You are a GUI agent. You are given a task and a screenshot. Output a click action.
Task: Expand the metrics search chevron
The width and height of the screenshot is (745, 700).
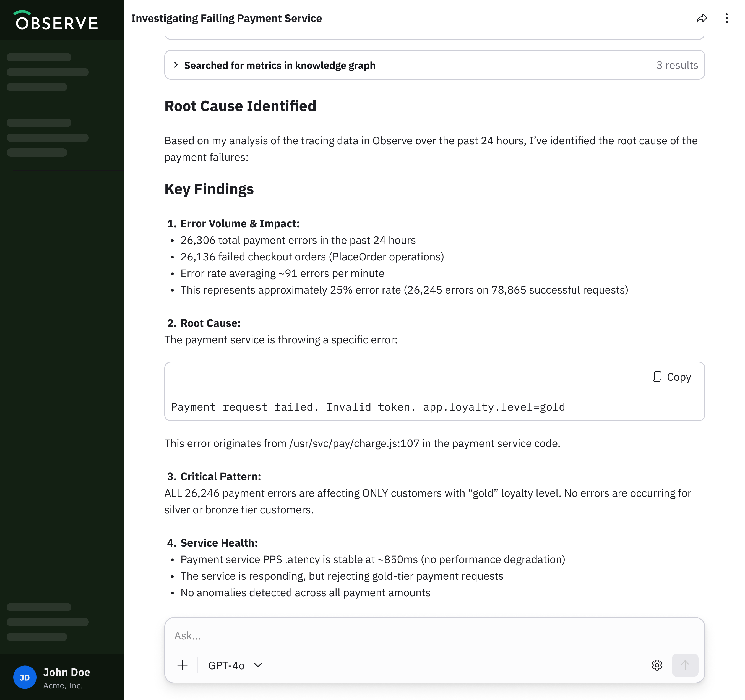pos(176,65)
